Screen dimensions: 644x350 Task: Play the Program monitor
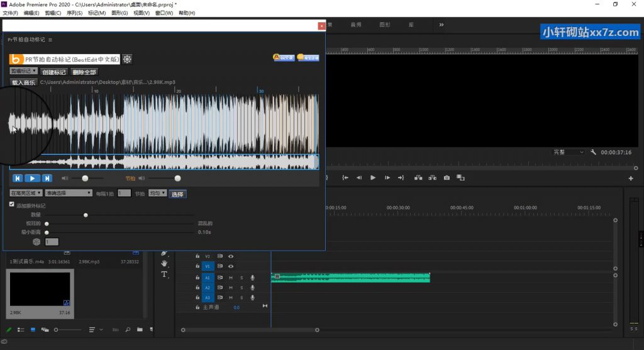(x=373, y=178)
